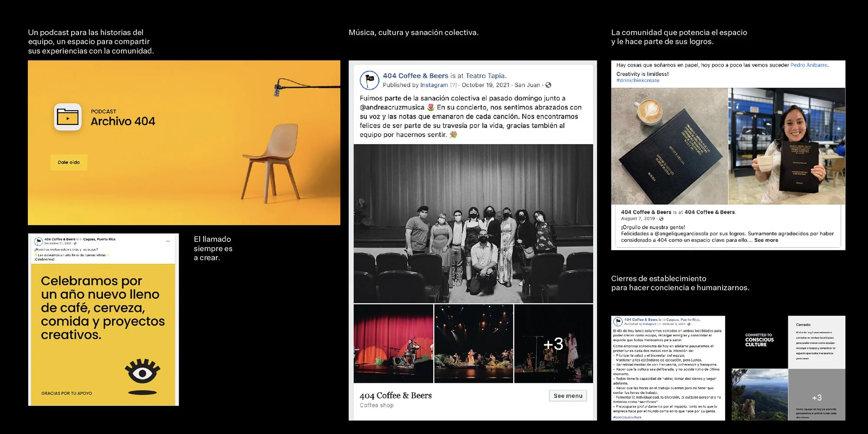Open the 404 Coffee & Beers avatar in Teatro Tapia post
Screen dimensions: 868x434
pos(370,80)
